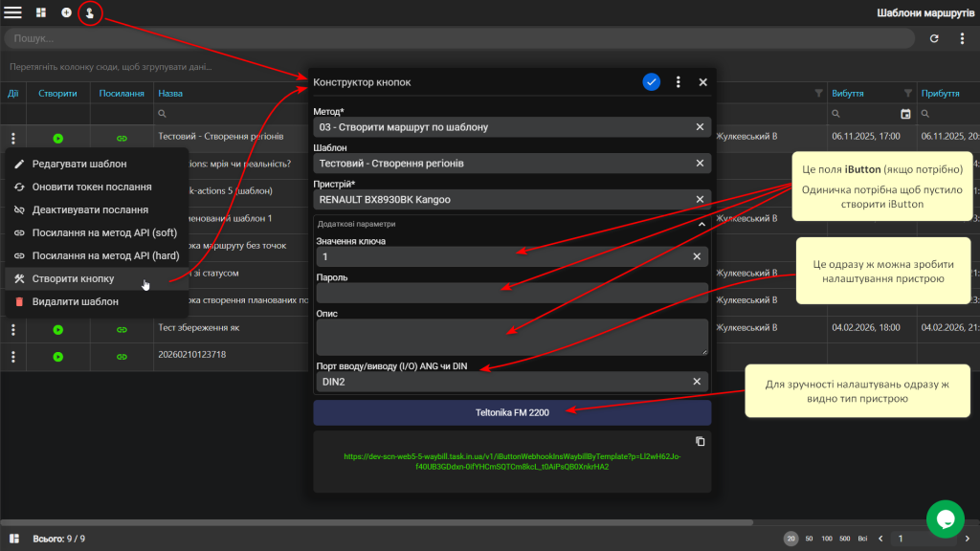This screenshot has height=551, width=980.
Task: Click the Посилання column header
Action: 122,93
